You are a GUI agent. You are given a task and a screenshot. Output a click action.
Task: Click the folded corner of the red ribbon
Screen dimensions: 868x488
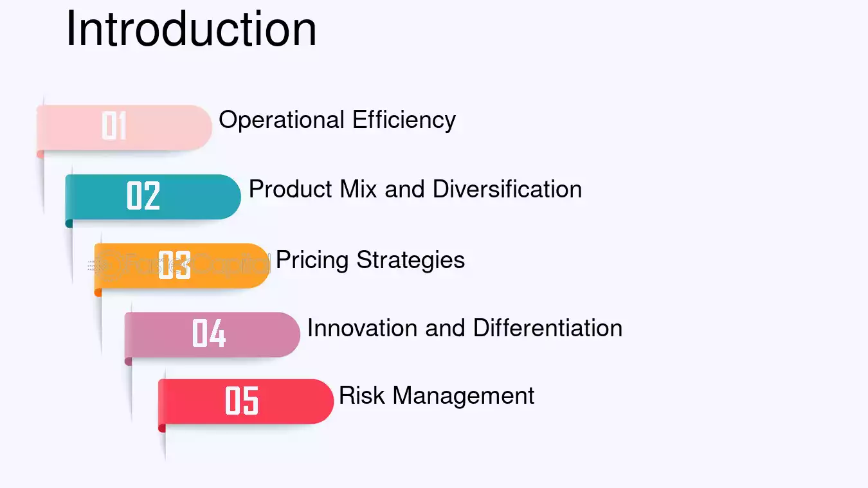(x=161, y=428)
